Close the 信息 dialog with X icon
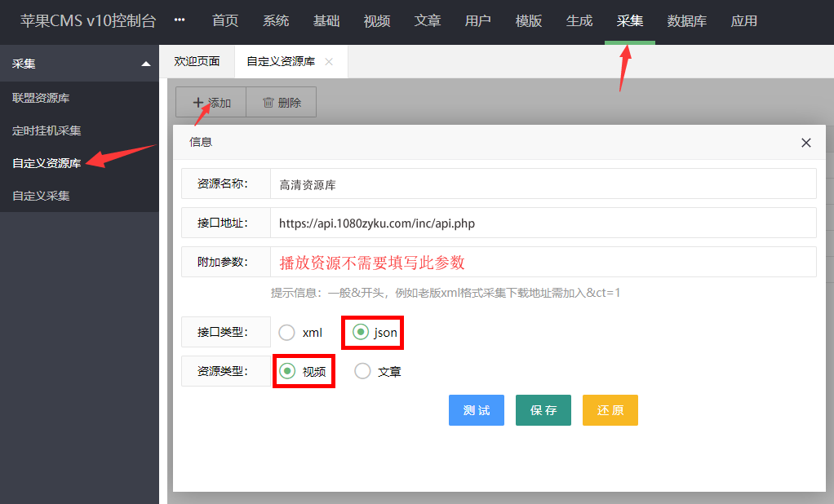The height and width of the screenshot is (504, 834). 805,143
